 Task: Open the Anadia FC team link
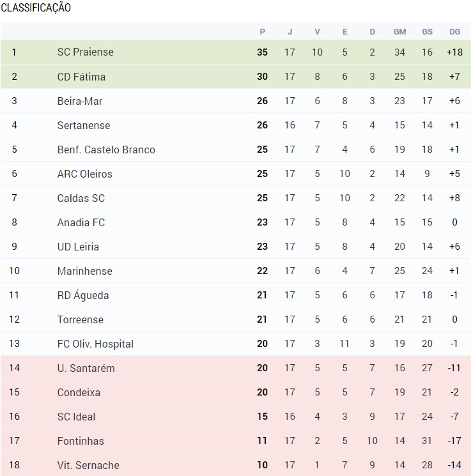[81, 222]
